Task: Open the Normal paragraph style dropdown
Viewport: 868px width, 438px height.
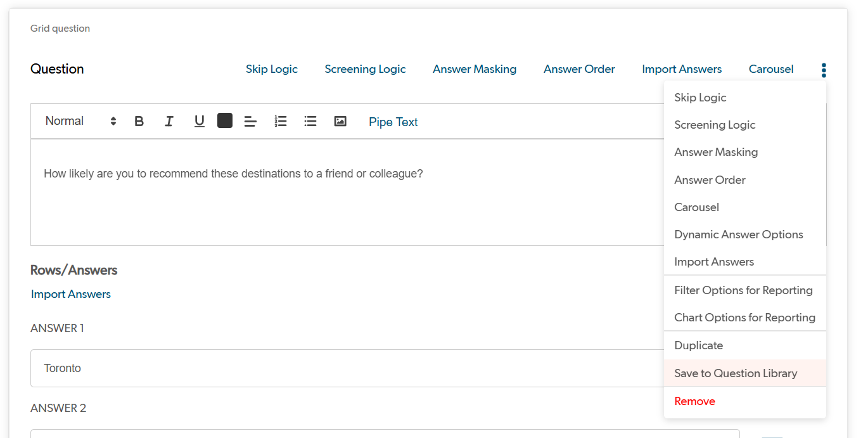Action: pos(80,121)
